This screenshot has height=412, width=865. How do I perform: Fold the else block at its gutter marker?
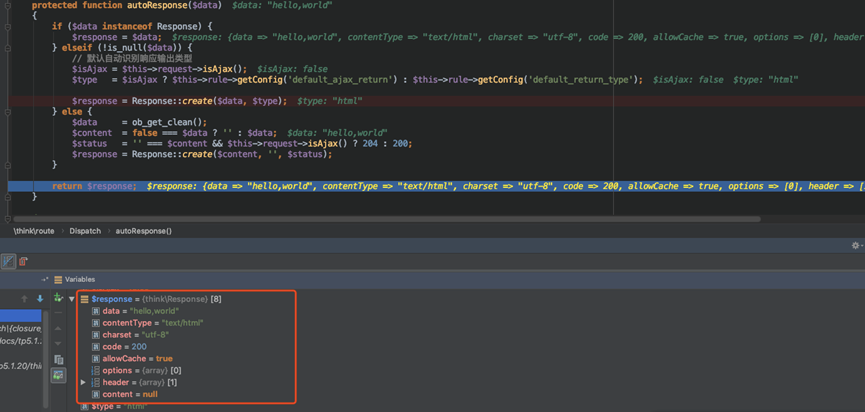point(6,111)
